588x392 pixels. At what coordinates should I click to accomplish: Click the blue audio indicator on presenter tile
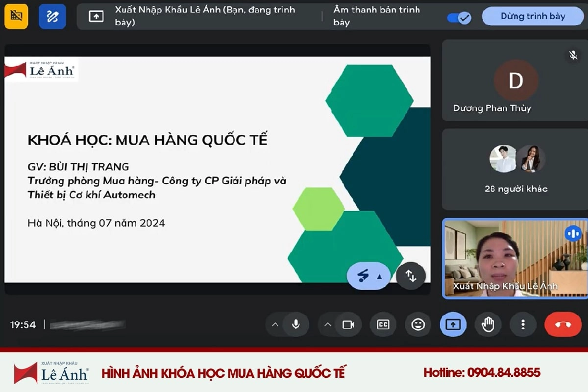click(573, 233)
